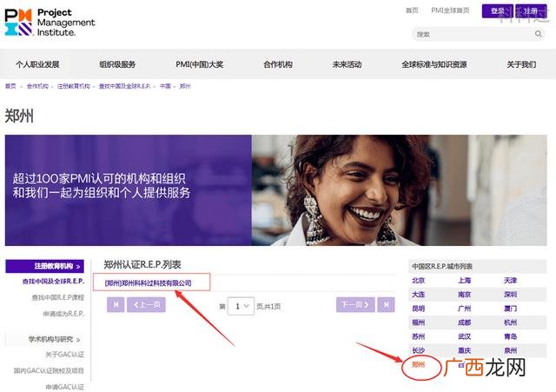The image size is (556, 392).
Task: Click 中国 in the breadcrumb trail
Action: (165, 86)
